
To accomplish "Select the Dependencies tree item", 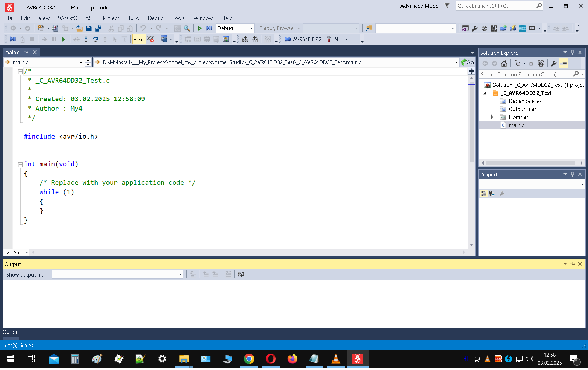I will [x=525, y=101].
